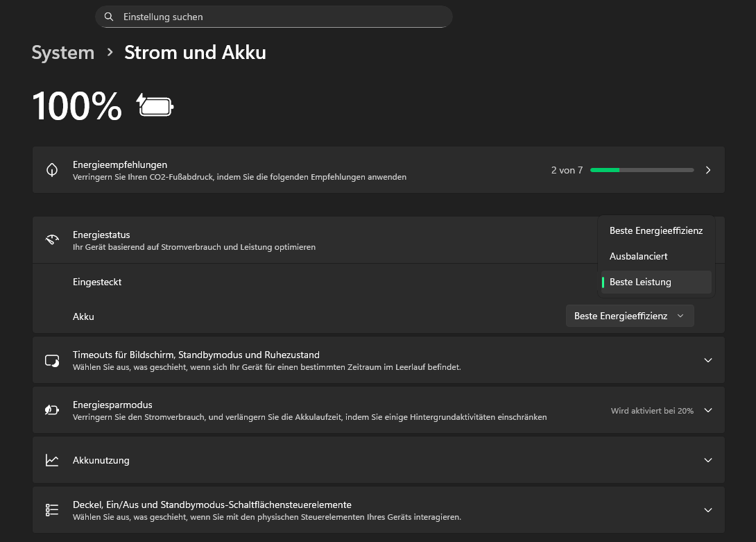Image resolution: width=756 pixels, height=542 pixels.
Task: Click the Energiestatus gauge icon
Action: [x=52, y=240]
